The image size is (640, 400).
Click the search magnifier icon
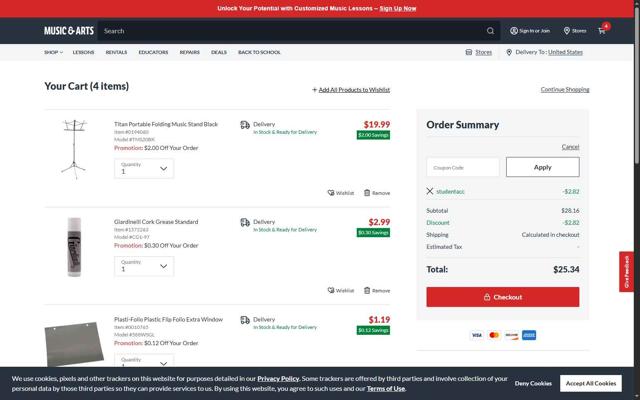(490, 31)
